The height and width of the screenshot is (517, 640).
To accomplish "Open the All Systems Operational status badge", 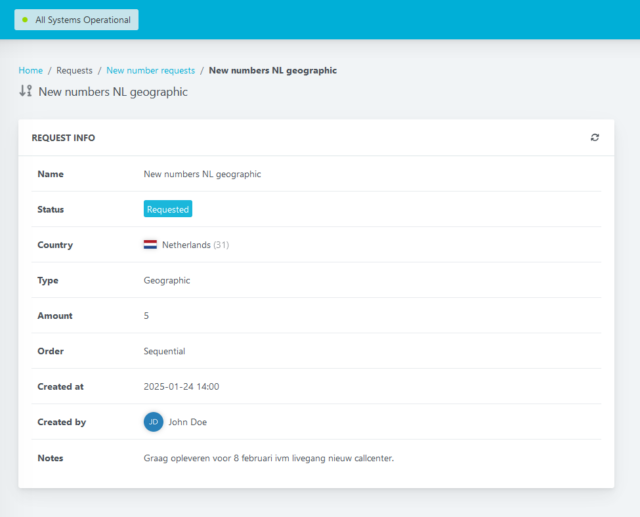I will [x=76, y=20].
